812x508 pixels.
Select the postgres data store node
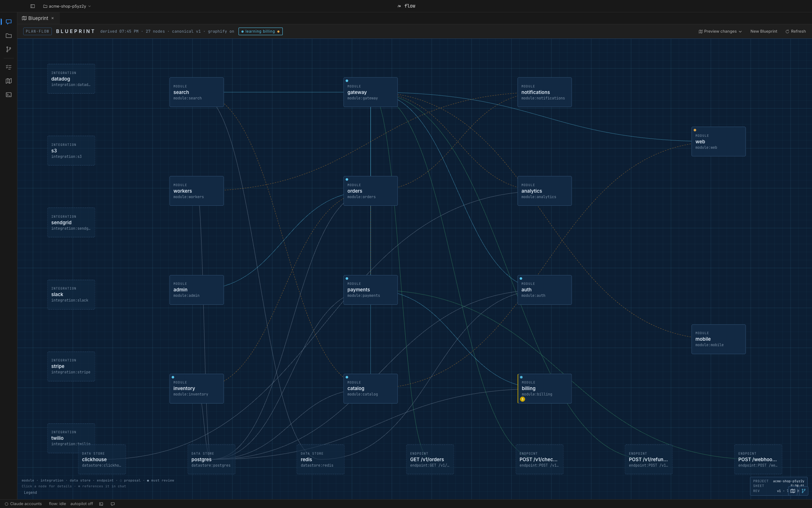point(211,459)
